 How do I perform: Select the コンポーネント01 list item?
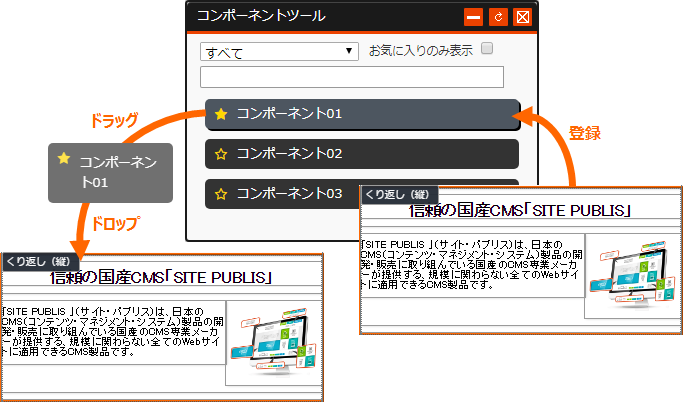pos(362,115)
